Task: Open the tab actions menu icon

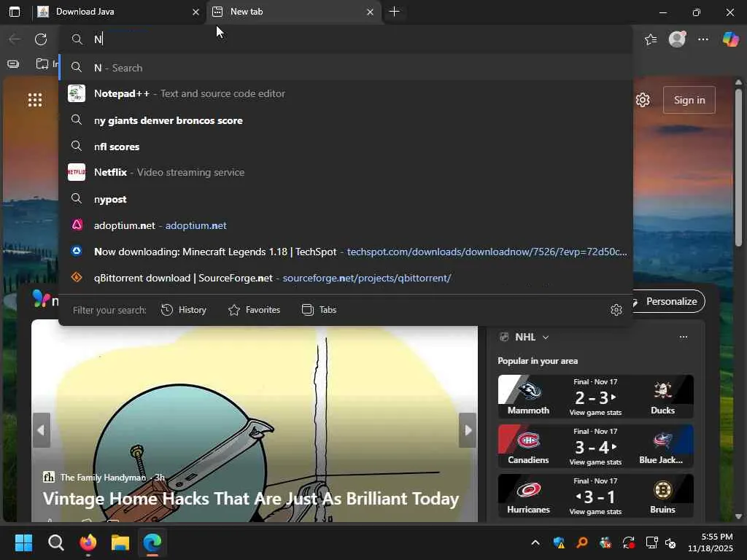Action: click(x=15, y=12)
